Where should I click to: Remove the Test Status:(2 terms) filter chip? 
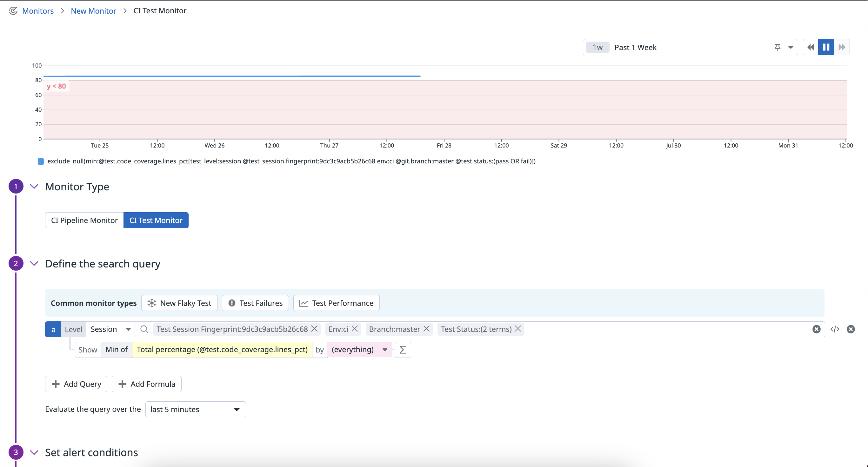point(518,329)
